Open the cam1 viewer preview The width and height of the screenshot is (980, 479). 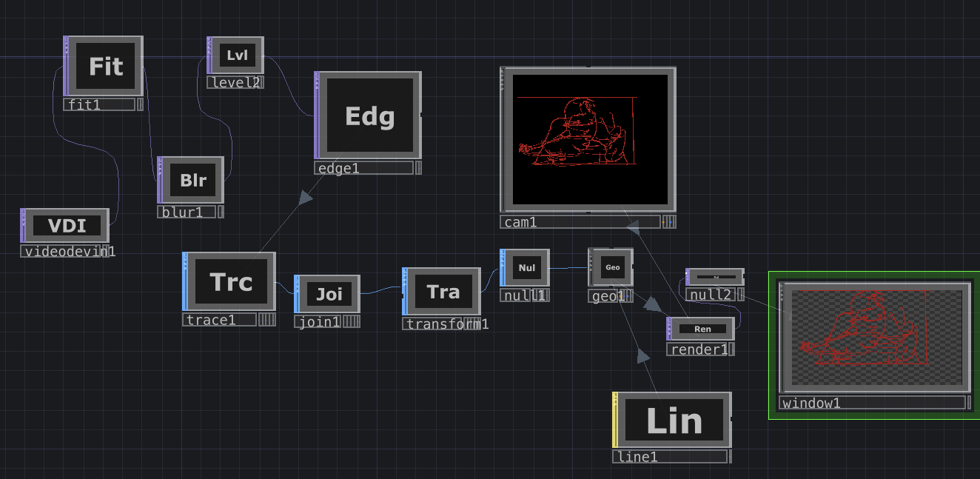coord(588,139)
